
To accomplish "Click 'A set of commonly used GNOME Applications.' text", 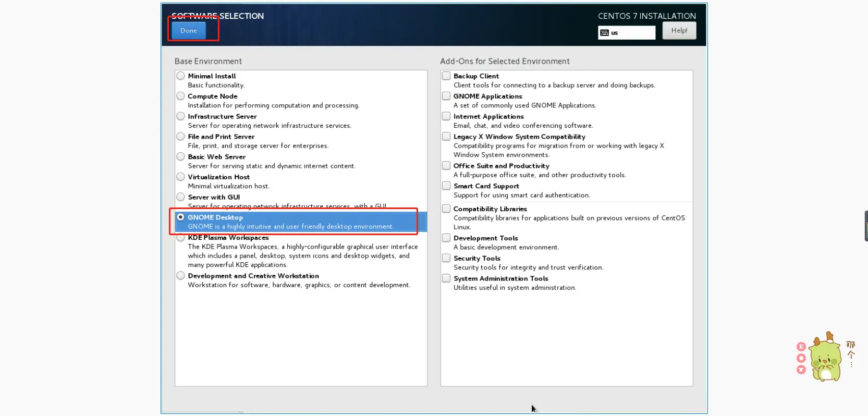I will (525, 105).
